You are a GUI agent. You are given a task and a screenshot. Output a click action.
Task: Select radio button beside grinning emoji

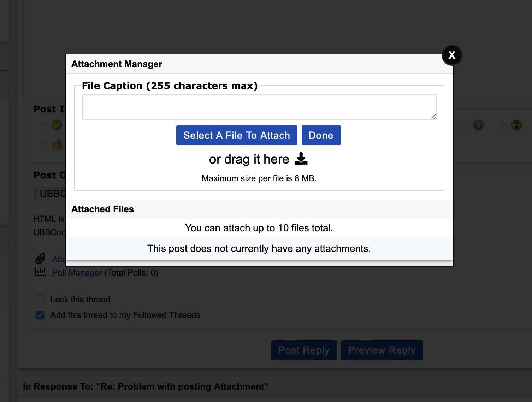point(466,127)
